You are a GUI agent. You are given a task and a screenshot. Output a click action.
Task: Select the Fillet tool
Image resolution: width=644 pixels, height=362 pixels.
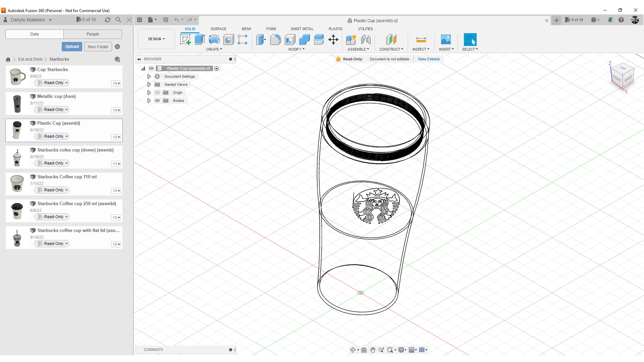point(275,40)
